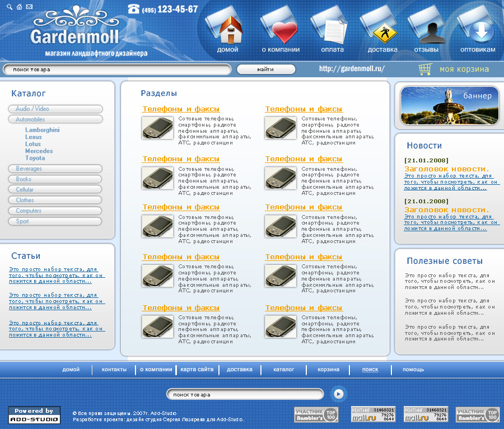The image size is (504, 429).
Task: Click the footer search play button
Action: (338, 394)
